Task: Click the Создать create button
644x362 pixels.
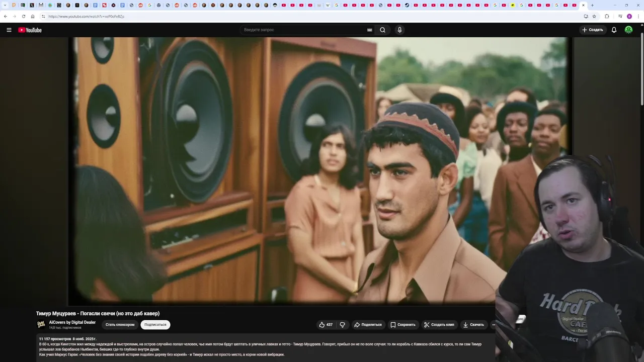Action: click(593, 30)
